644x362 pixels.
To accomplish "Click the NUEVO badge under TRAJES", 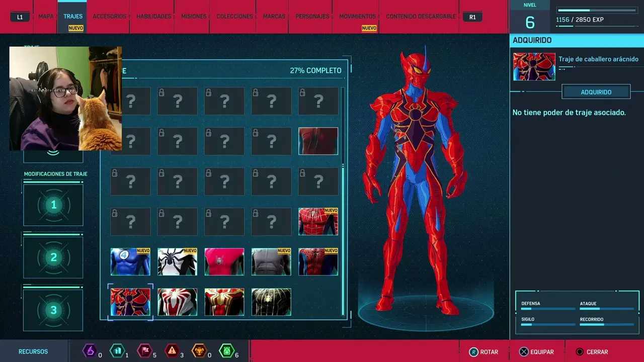I will tap(76, 28).
